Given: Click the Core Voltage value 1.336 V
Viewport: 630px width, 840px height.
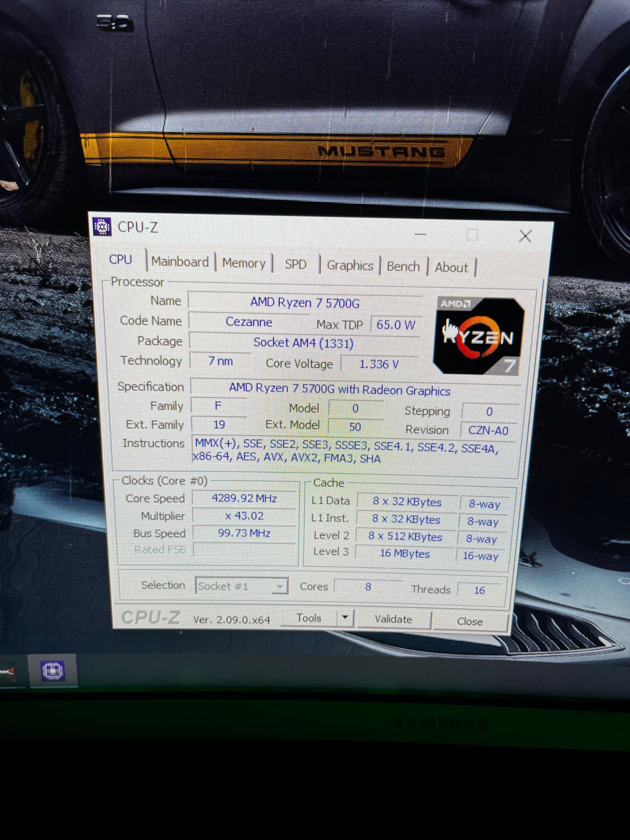Looking at the screenshot, I should (379, 364).
